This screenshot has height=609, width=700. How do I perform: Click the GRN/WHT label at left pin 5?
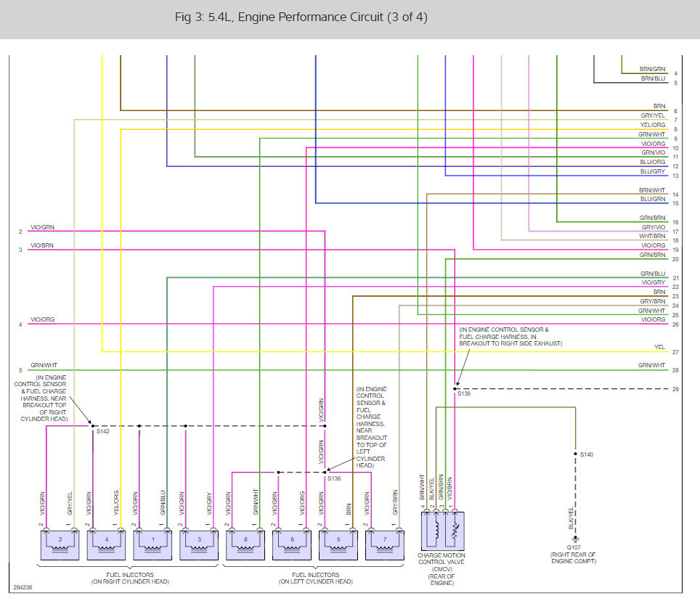click(44, 365)
